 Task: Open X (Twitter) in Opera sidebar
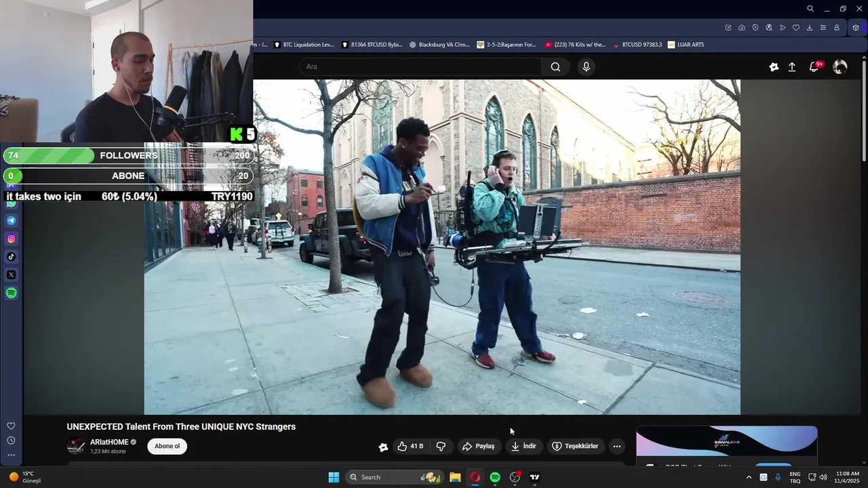pyautogui.click(x=12, y=275)
